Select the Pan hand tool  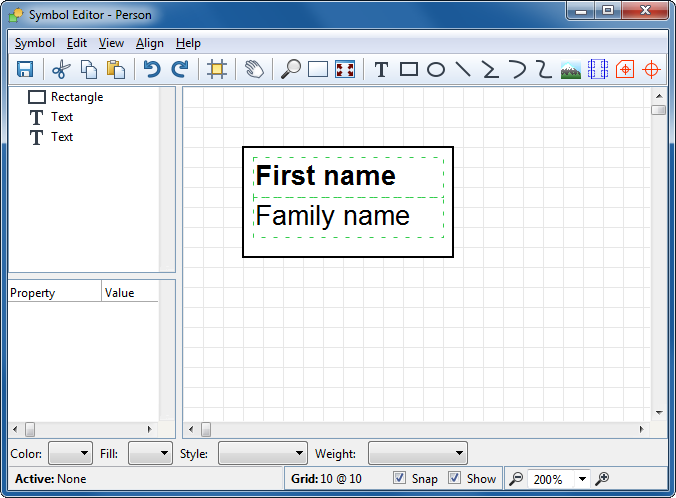(x=254, y=69)
